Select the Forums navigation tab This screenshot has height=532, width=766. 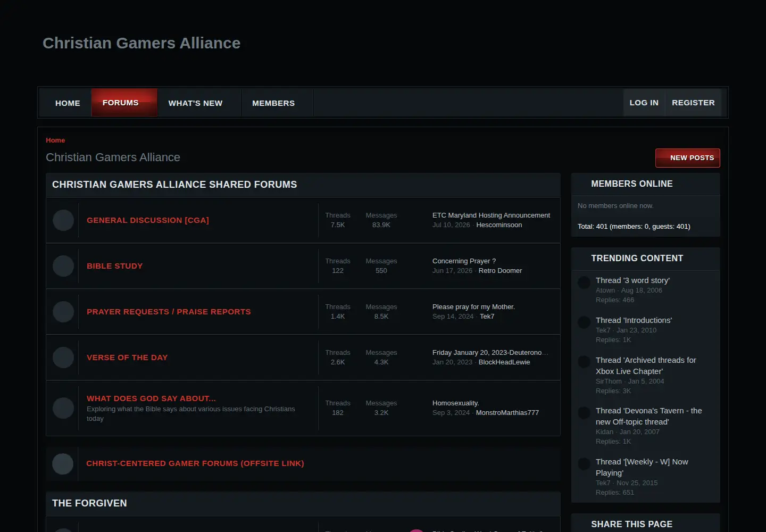coord(124,103)
